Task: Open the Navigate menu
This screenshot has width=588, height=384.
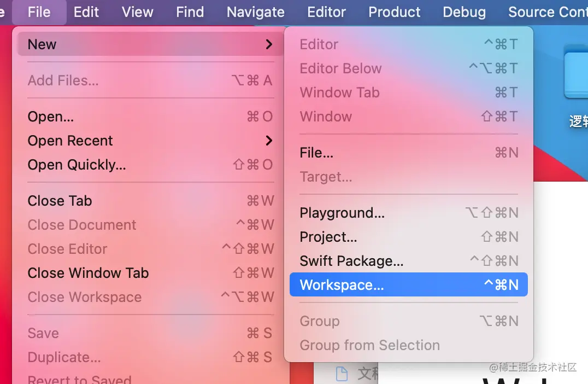Action: 256,12
